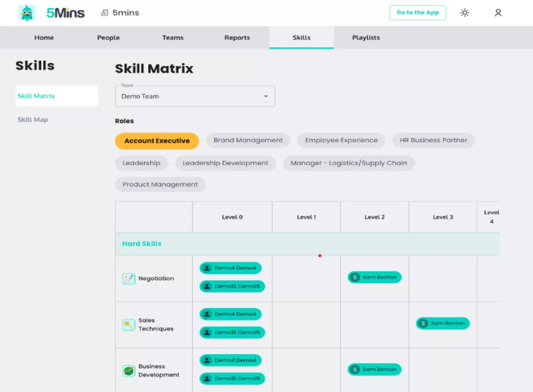
Task: Click the 5Mins wordmark logo
Action: coord(65,13)
